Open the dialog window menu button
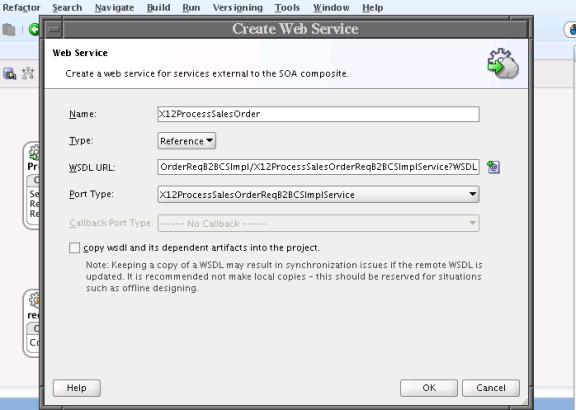 pyautogui.click(x=54, y=29)
